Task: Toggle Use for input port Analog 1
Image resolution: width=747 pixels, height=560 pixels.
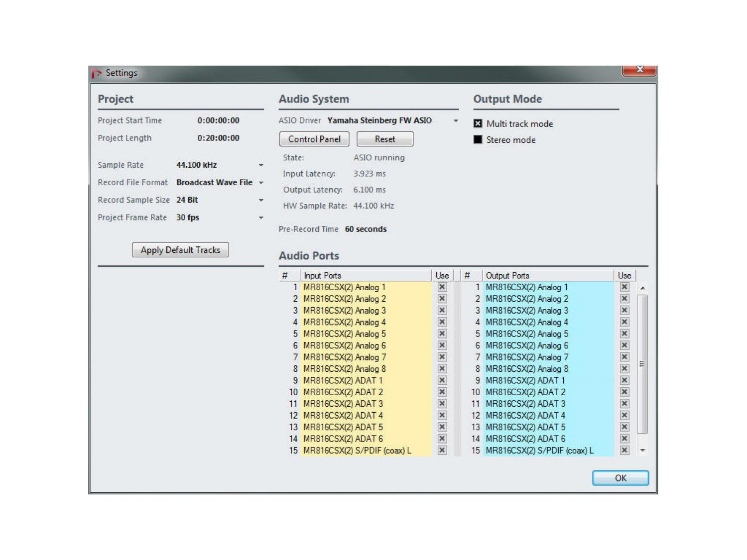Action: coord(442,287)
